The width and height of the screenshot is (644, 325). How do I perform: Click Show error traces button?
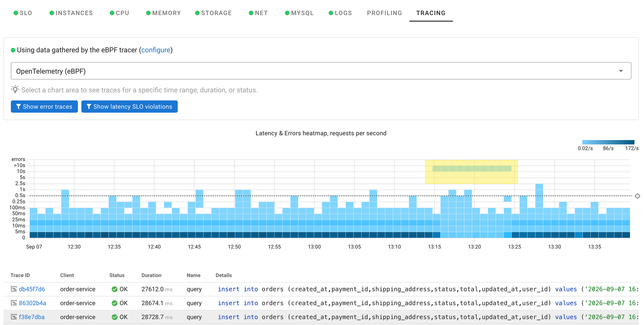[44, 106]
